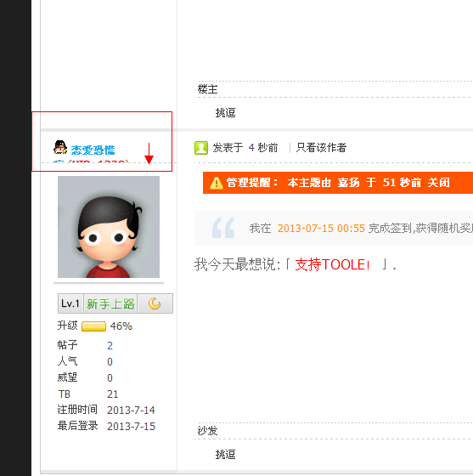473x476 pixels.
Task: Click the 最后登录 value 2013-7-15
Action: coord(131,426)
